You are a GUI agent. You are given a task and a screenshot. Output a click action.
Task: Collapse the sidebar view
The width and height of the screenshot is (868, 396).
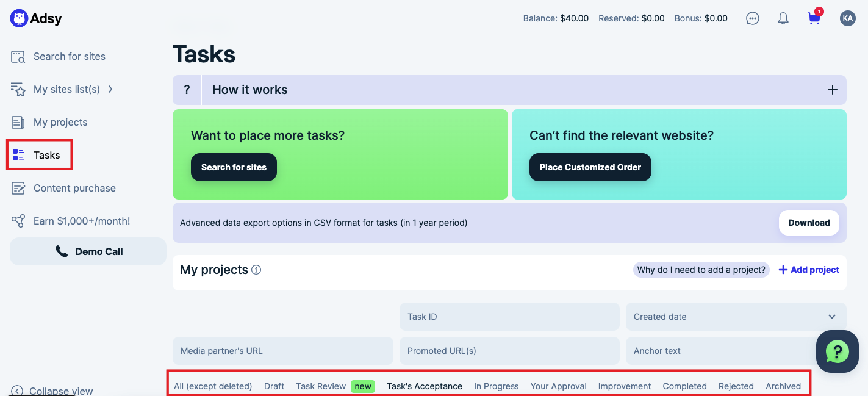pos(52,391)
